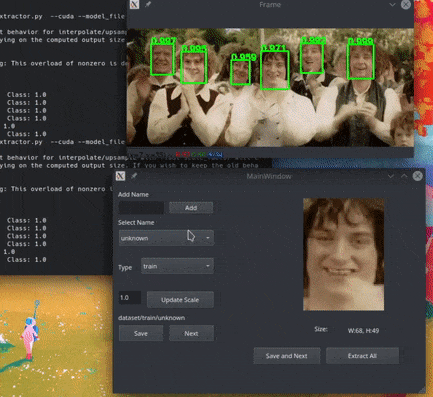Screen dimensions: 433x397
Task: Click the Next button
Action: (x=191, y=333)
